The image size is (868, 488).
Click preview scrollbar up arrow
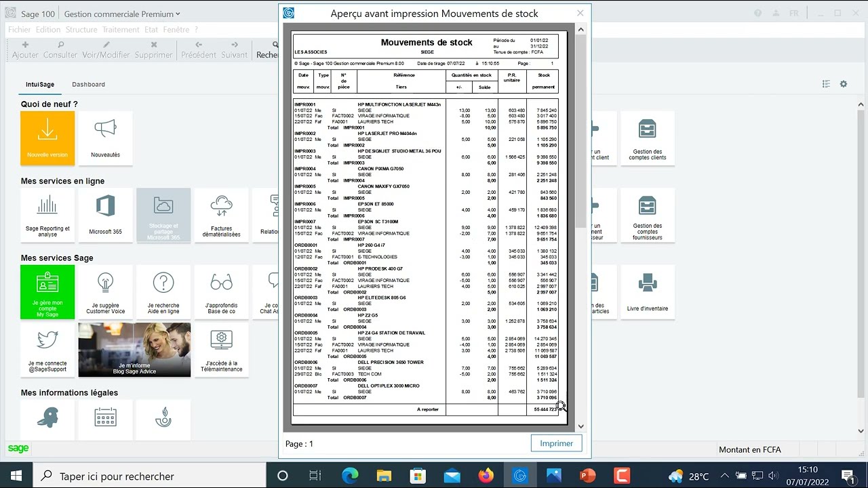click(x=580, y=29)
